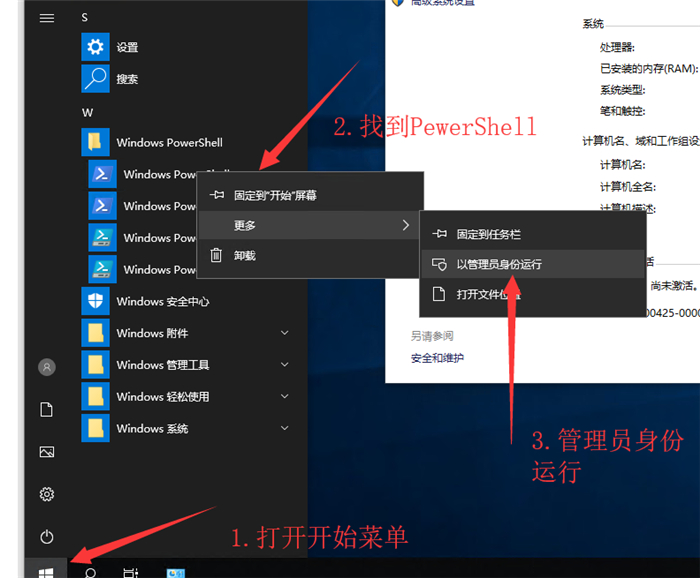700x578 pixels.
Task: Open Documents from Start sidebar
Action: 46,409
